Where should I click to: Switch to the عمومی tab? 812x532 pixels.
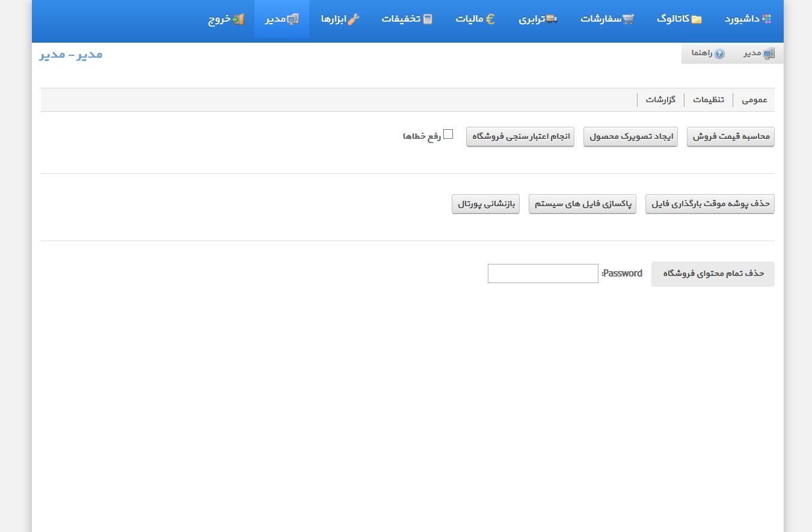coord(754,100)
